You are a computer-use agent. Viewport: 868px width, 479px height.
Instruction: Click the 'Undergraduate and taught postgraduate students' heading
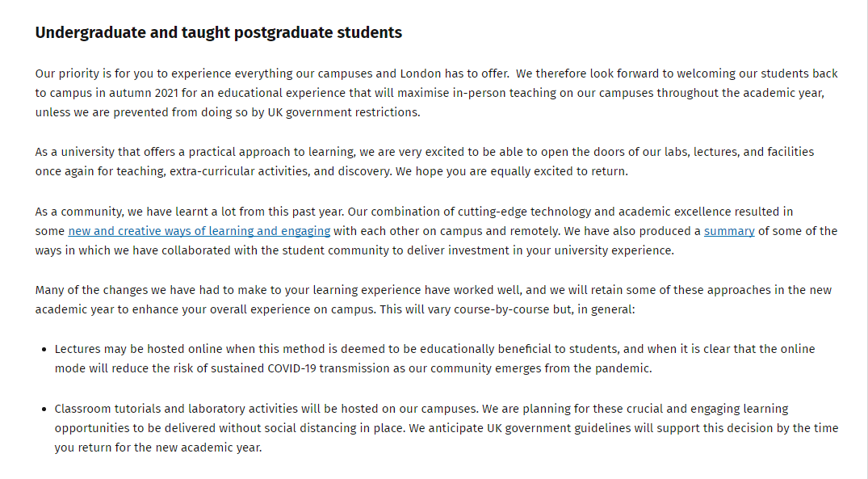tap(219, 32)
